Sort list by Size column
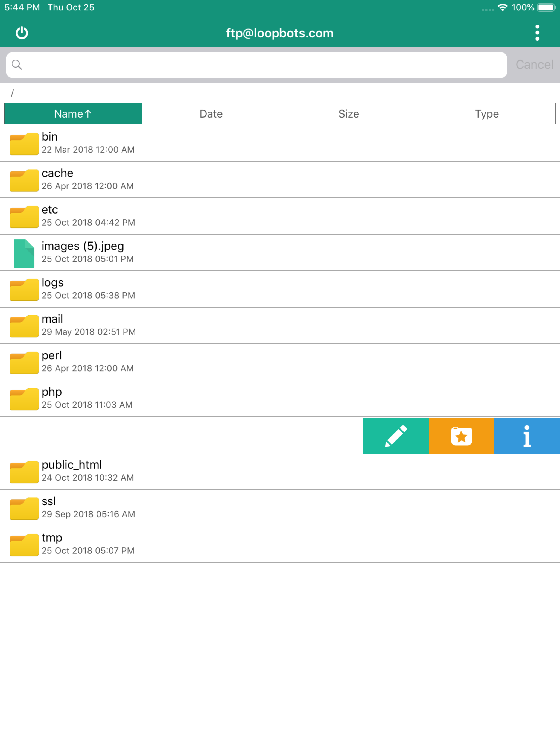The image size is (560, 747). tap(349, 114)
